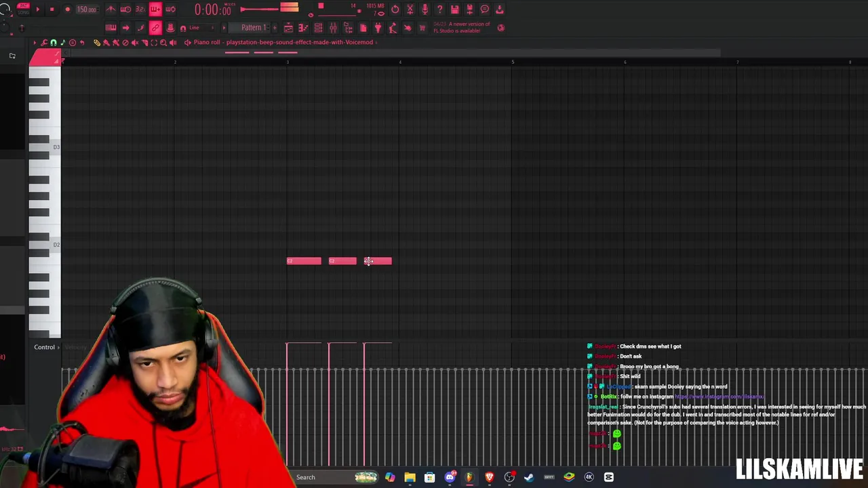
Task: Click the microphone recording icon
Action: pyautogui.click(x=425, y=9)
